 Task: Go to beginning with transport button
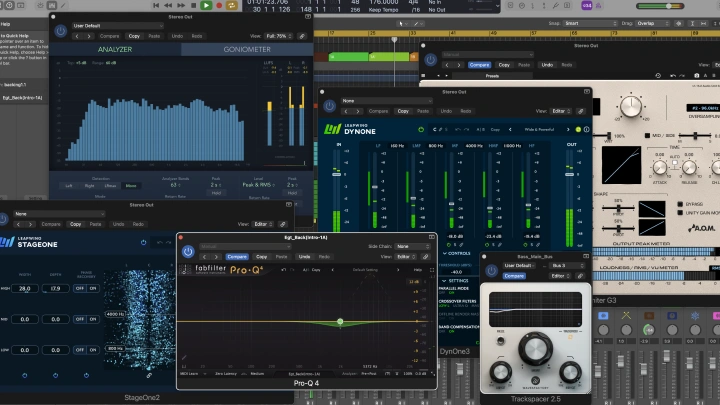tap(156, 5)
